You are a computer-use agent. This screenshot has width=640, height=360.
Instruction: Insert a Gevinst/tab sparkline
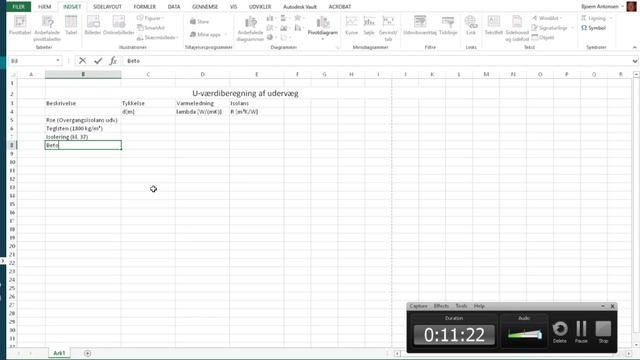(x=388, y=29)
